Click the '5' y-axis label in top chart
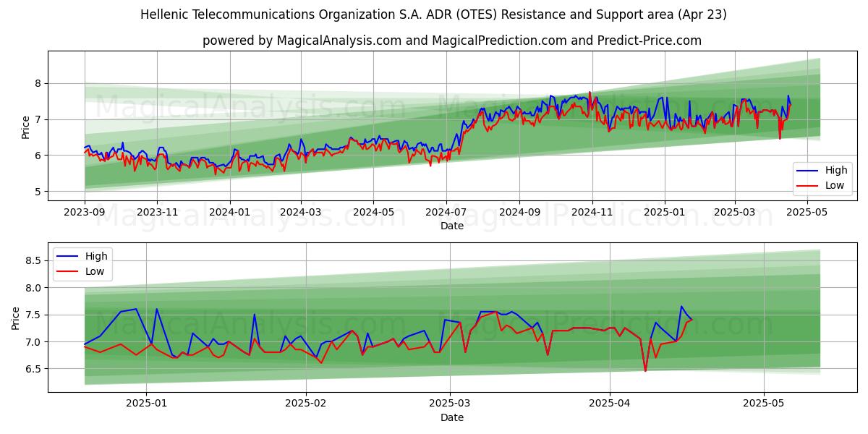The width and height of the screenshot is (868, 434). [x=39, y=192]
